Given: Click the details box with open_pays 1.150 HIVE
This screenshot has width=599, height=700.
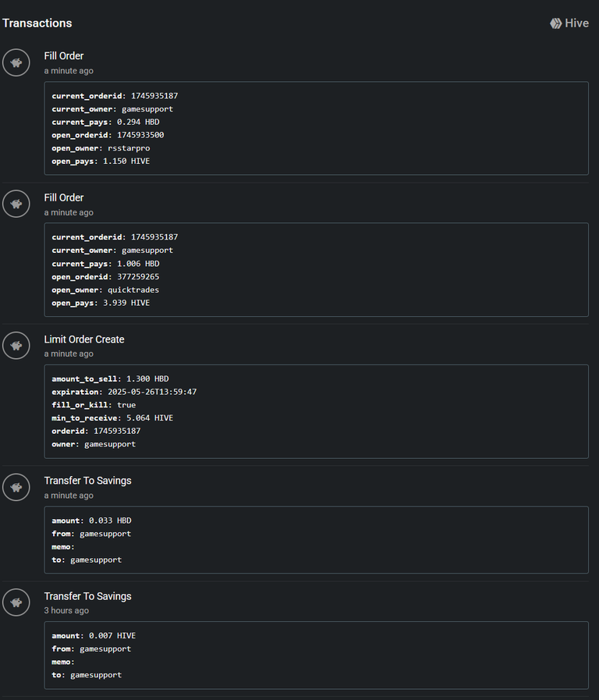Looking at the screenshot, I should [316, 128].
